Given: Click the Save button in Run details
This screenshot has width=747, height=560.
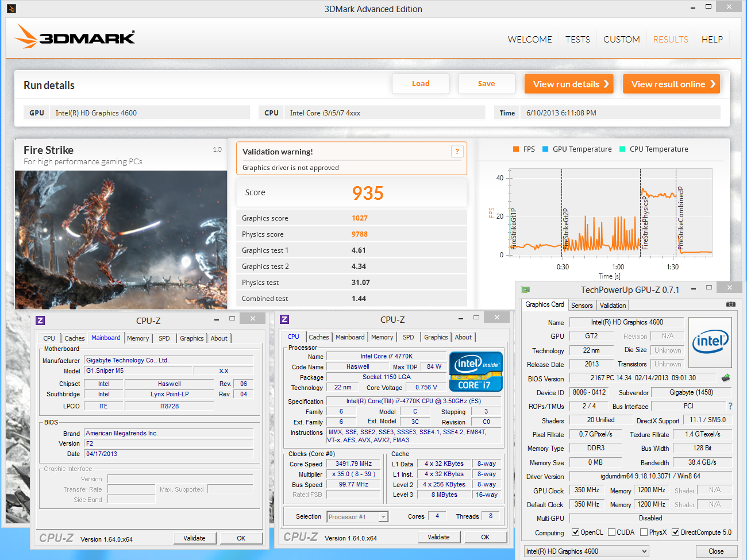Looking at the screenshot, I should click(x=487, y=84).
